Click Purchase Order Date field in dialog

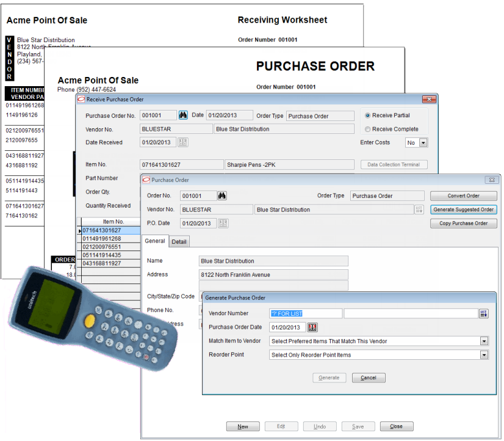tap(287, 327)
